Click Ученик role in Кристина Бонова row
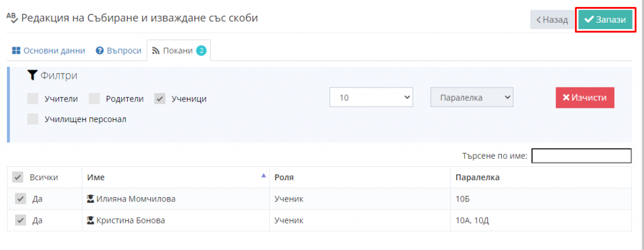Viewport: 644px width, 250px height. click(289, 220)
